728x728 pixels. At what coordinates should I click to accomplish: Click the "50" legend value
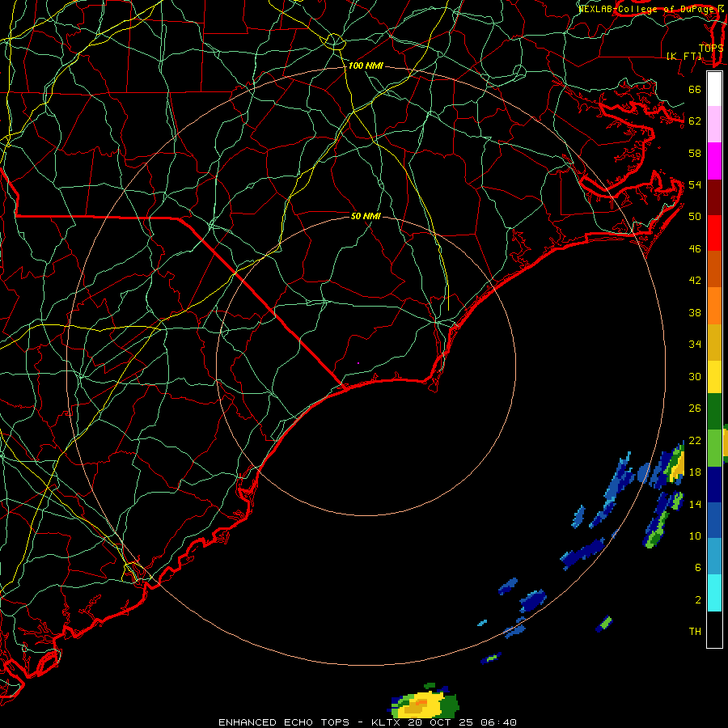click(695, 217)
